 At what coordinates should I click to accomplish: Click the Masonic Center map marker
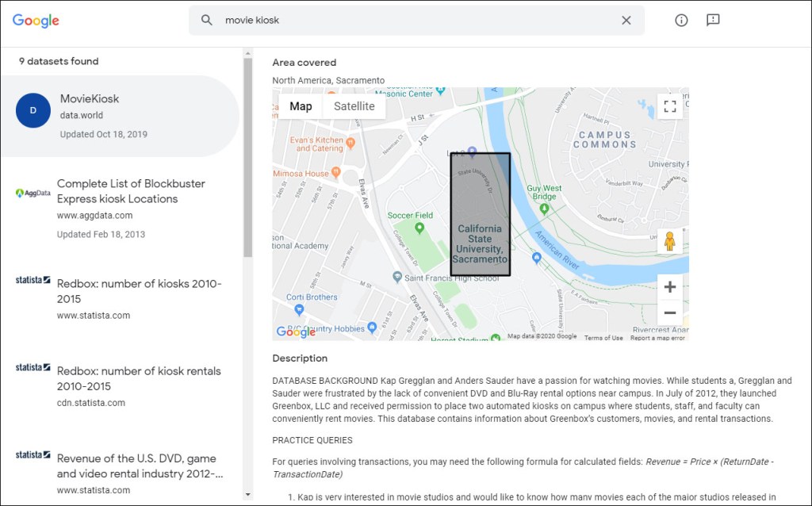pyautogui.click(x=441, y=91)
